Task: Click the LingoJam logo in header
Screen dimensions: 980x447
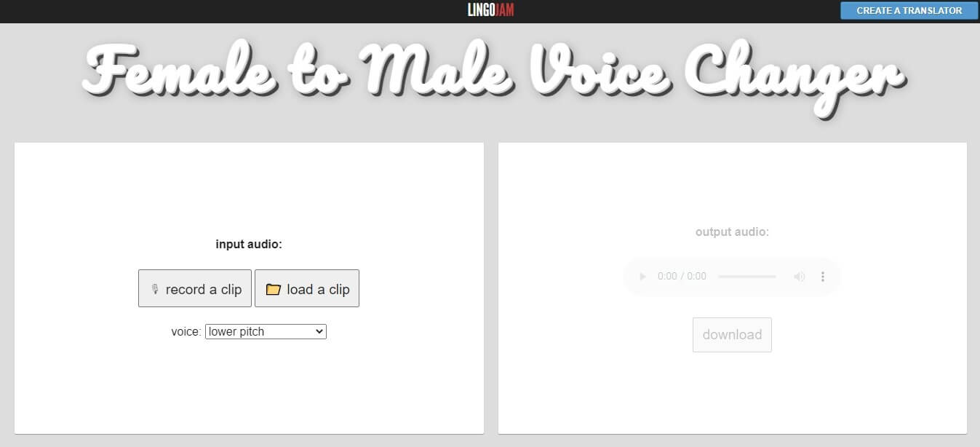Action: point(490,10)
